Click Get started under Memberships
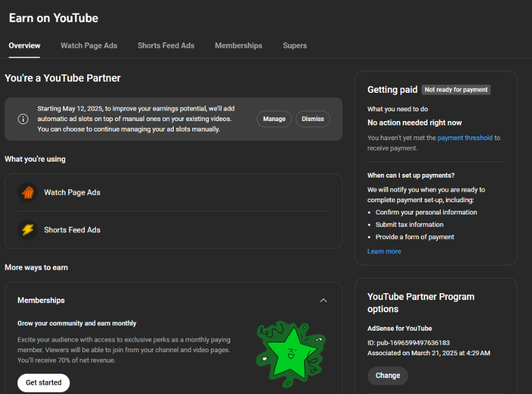The image size is (532, 394). tap(44, 383)
